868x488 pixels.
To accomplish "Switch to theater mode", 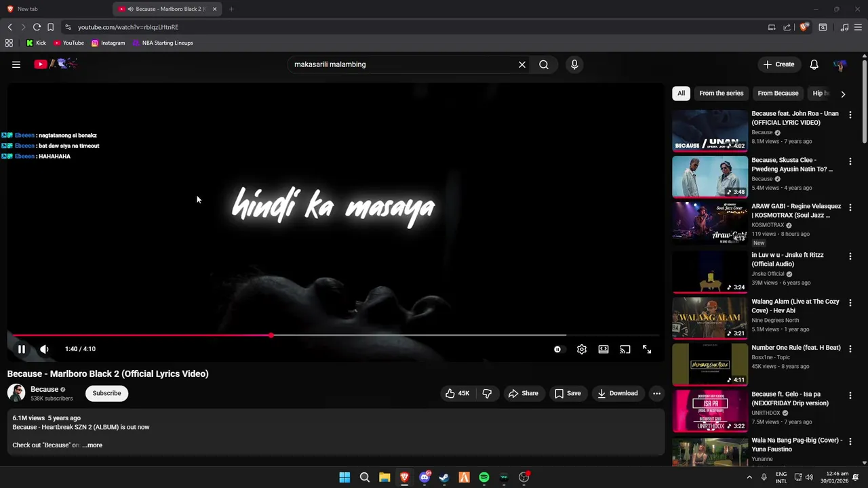I will [x=604, y=349].
